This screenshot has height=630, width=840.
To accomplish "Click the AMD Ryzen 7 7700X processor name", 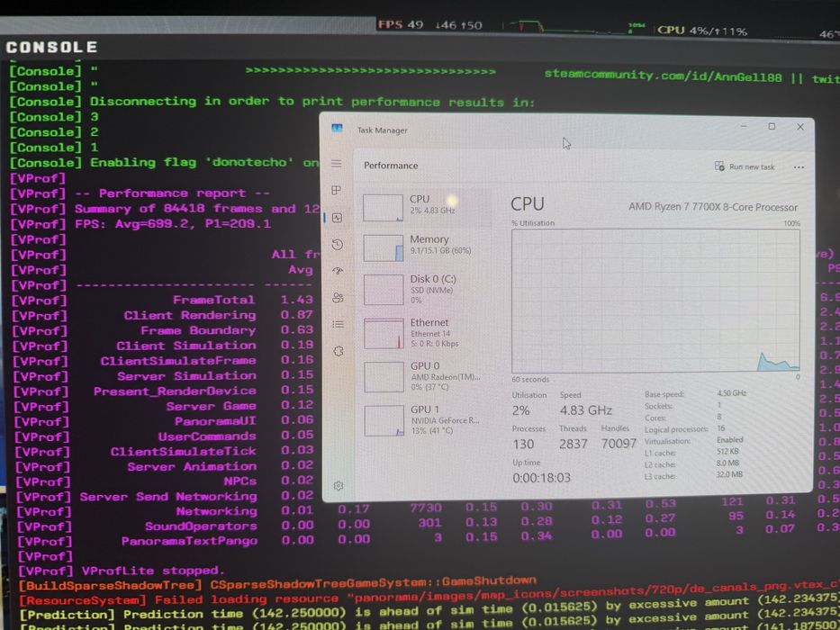I will (x=713, y=207).
